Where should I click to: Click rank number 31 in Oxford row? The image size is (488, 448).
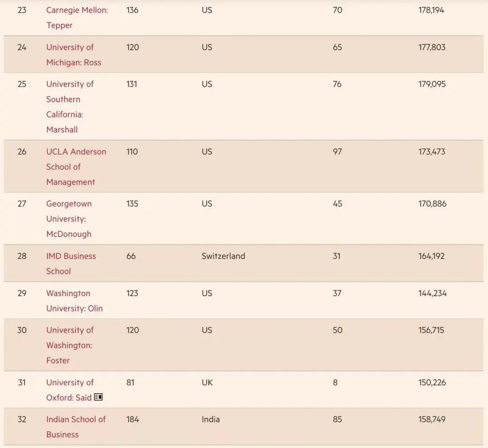(x=22, y=382)
